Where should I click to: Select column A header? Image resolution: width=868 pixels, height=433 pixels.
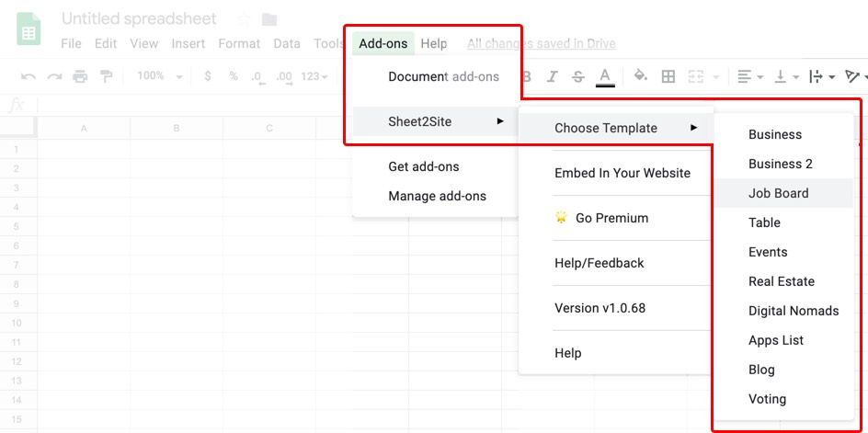(84, 129)
